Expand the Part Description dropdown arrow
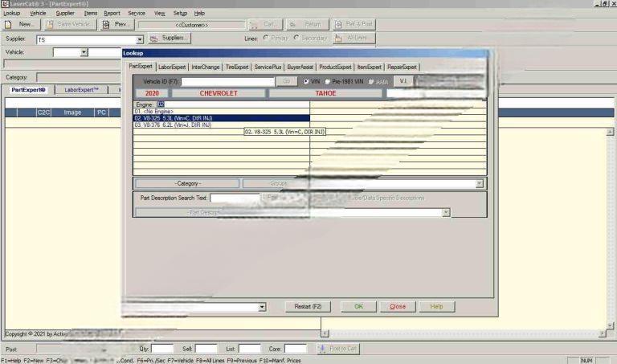Screen dimensions: 617x364 [x=446, y=212]
